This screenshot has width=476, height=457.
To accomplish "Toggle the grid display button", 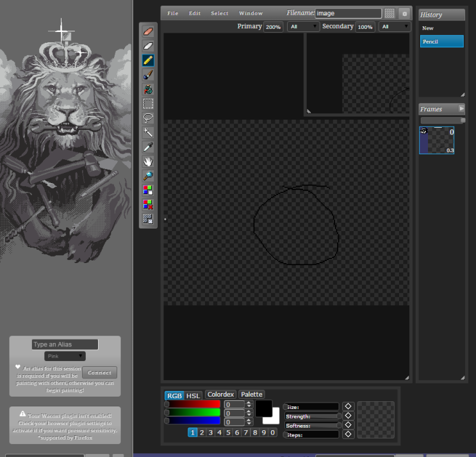I will click(x=390, y=13).
